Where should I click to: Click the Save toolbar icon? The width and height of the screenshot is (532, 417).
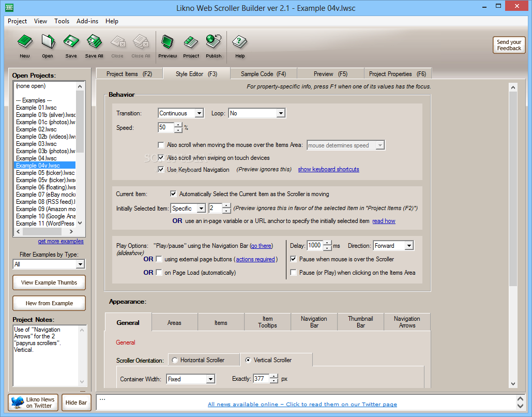click(71, 46)
